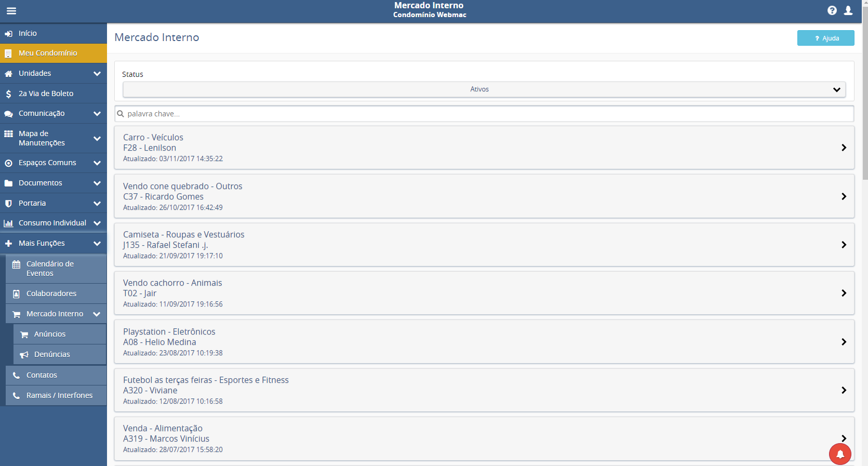Open the help question mark icon in header

832,10
